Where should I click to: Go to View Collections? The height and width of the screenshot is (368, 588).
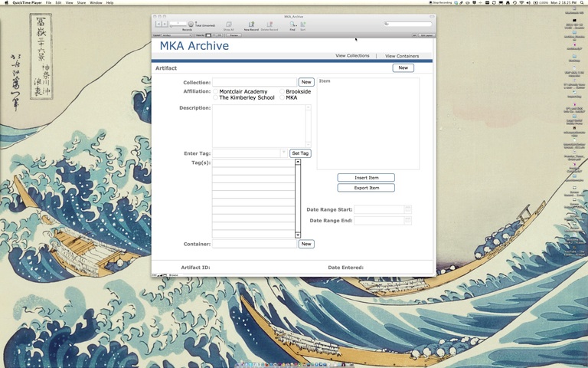pos(352,55)
